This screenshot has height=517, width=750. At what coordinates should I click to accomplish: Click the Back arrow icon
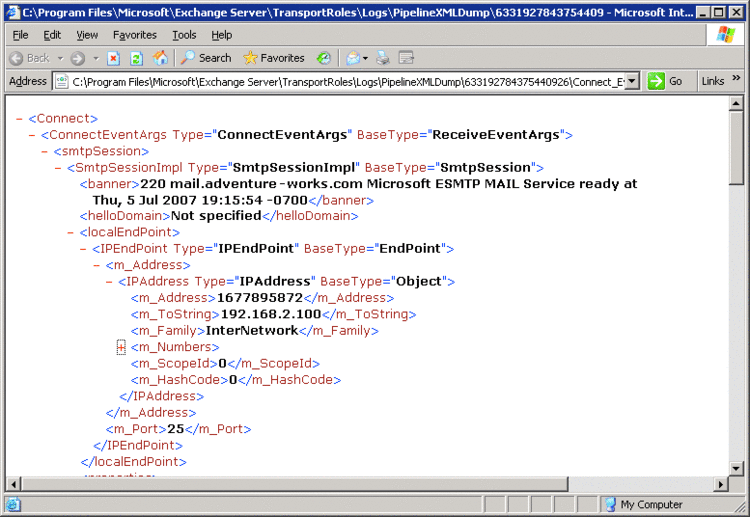tap(16, 58)
